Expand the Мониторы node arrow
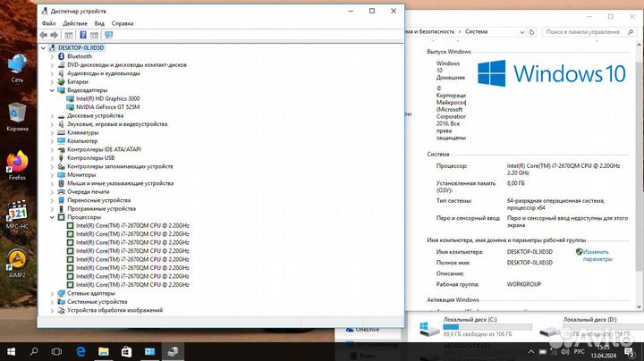This screenshot has height=361, width=644. (52, 175)
